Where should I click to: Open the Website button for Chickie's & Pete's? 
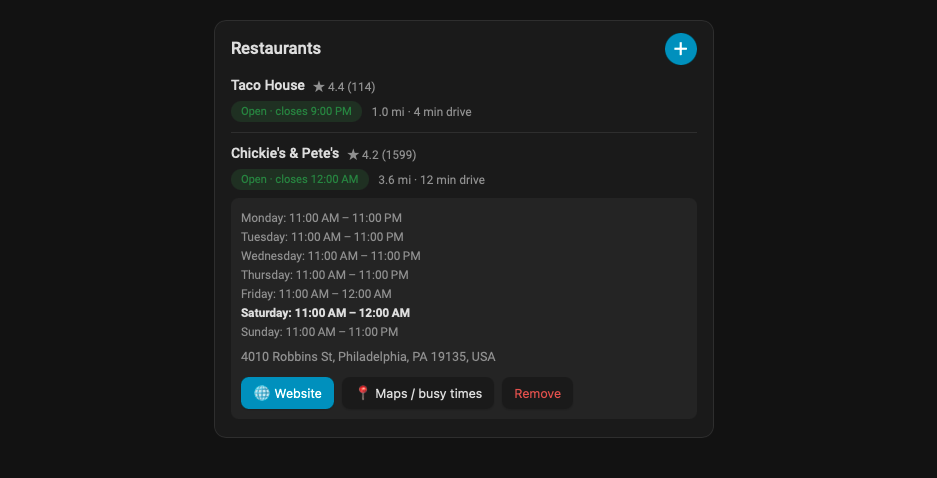(287, 393)
